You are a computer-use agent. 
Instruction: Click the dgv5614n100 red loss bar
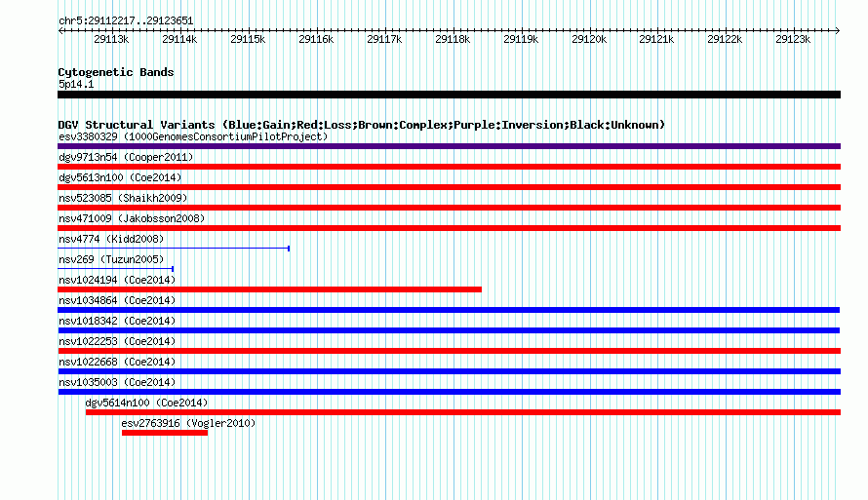tap(463, 412)
